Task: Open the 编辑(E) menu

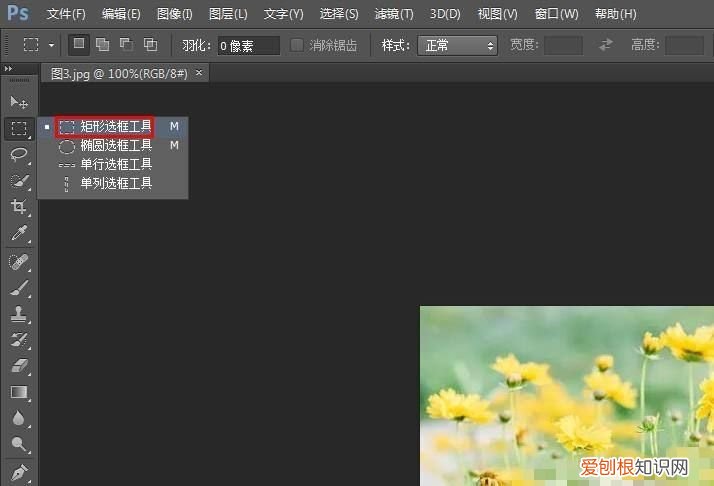Action: coord(121,14)
